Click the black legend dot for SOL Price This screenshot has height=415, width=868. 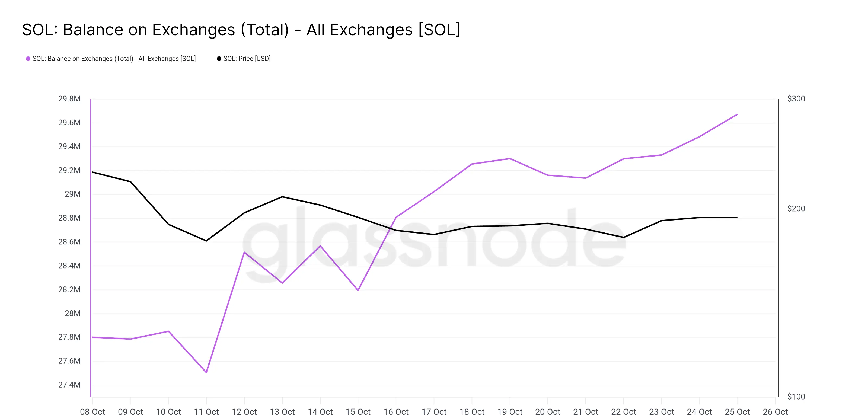[x=219, y=59]
